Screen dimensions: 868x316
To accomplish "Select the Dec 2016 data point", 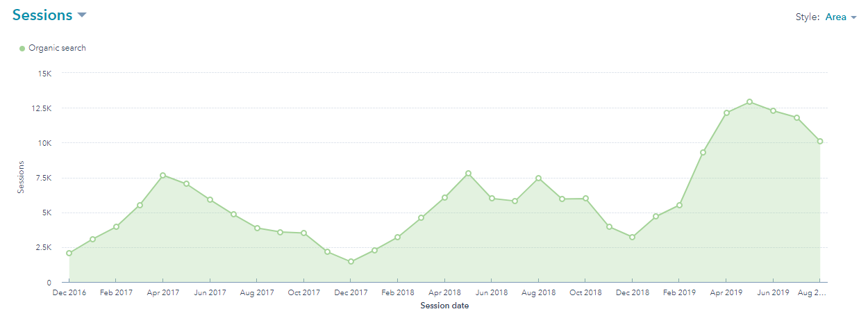I will coord(69,253).
